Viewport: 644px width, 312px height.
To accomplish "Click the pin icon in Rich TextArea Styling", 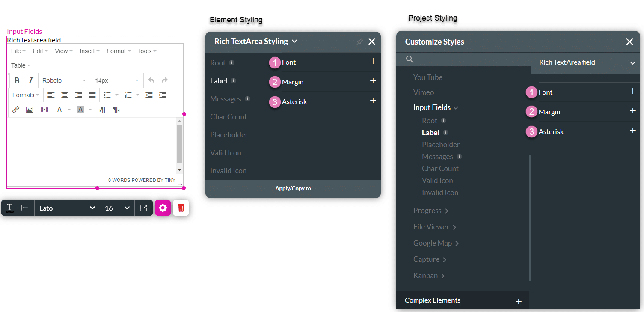I will coord(359,42).
